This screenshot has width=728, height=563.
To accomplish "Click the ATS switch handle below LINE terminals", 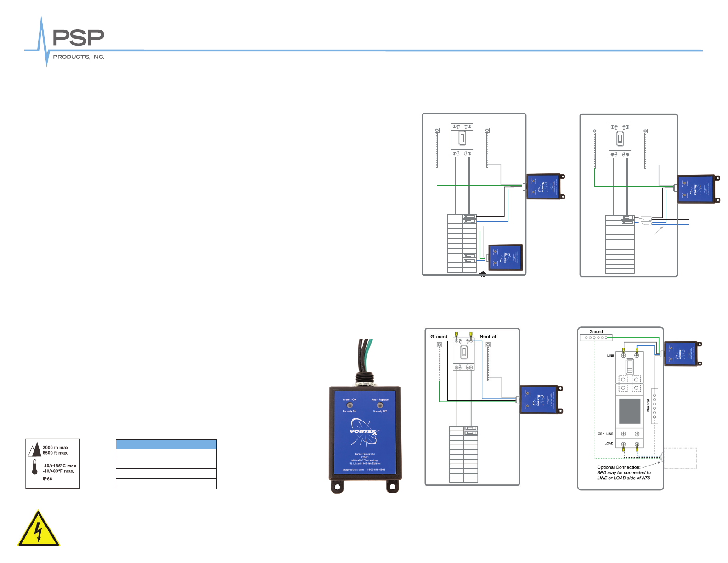I will pyautogui.click(x=630, y=366).
